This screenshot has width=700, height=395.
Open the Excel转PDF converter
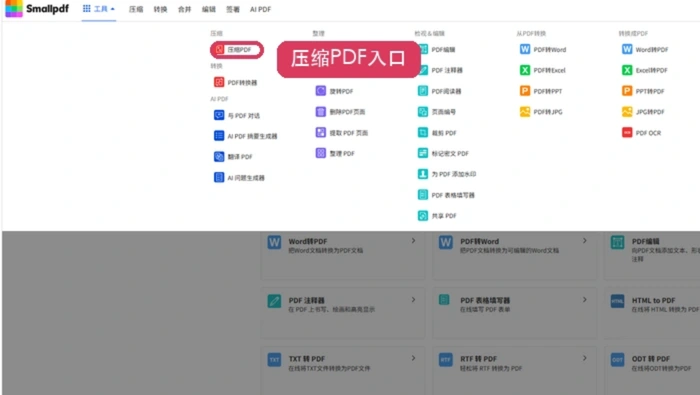645,70
